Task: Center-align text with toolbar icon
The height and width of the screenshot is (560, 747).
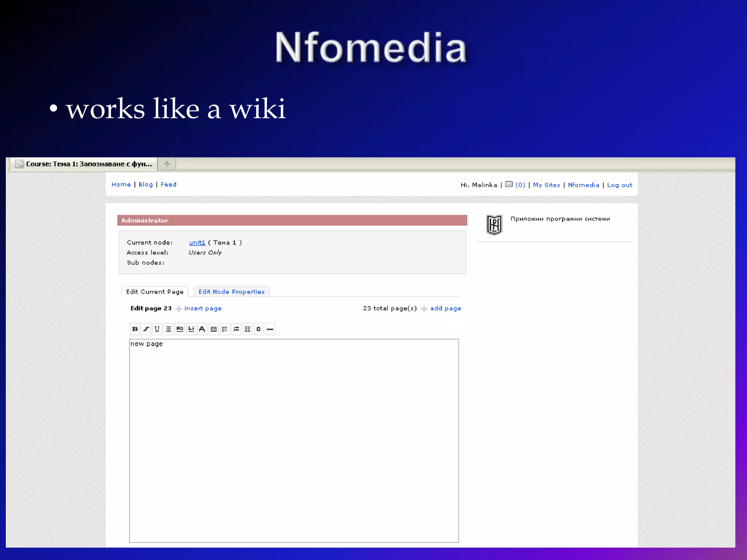Action: [x=169, y=329]
